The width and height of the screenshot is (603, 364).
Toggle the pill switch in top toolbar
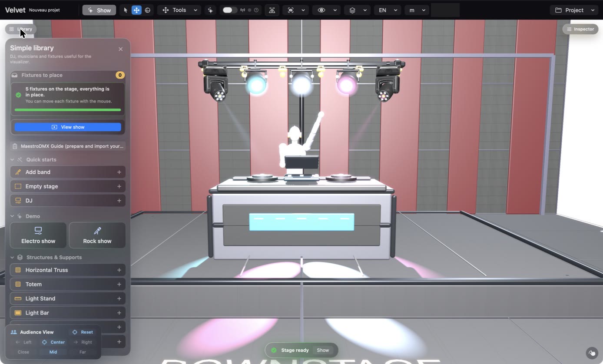coord(228,10)
